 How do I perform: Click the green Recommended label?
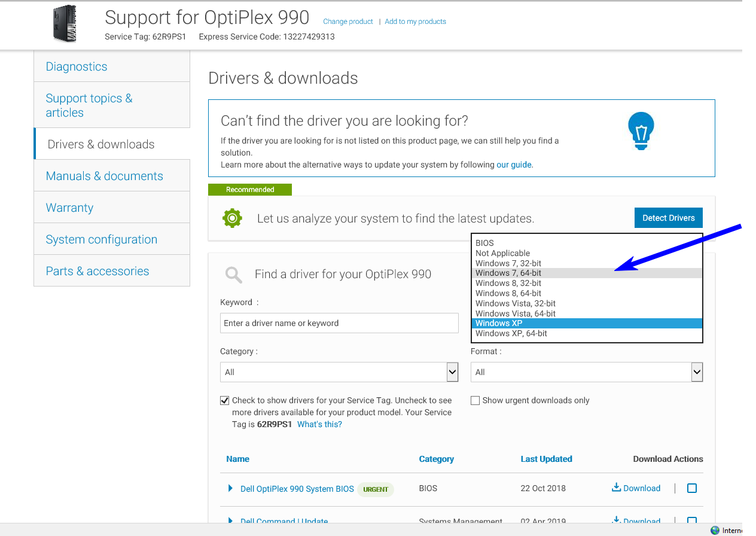tap(250, 190)
